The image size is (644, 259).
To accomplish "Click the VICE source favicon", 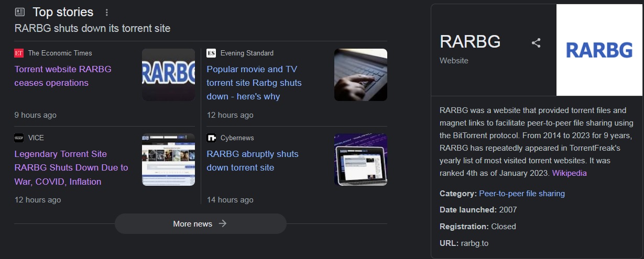I will click(19, 138).
